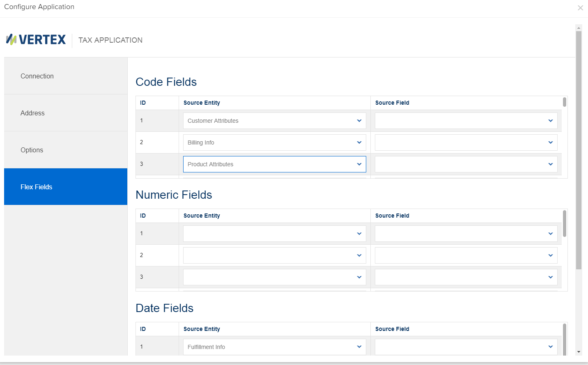Open Source Field dropdown under Date Fields

tap(550, 347)
